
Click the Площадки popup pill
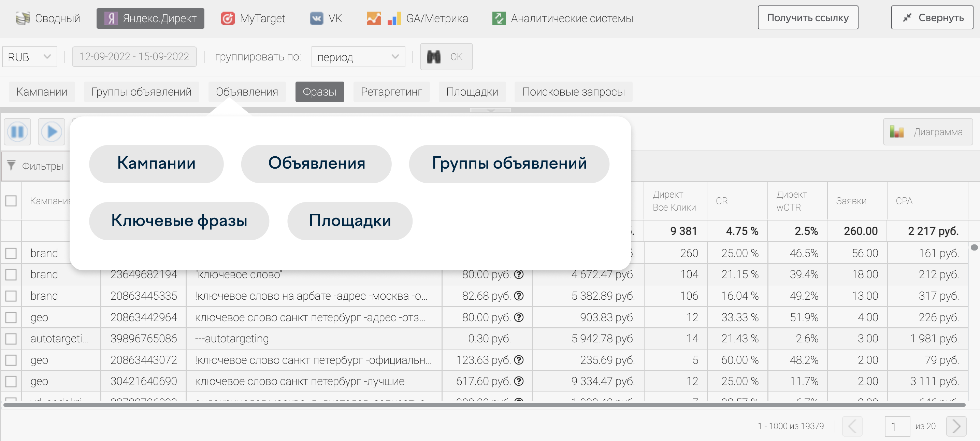click(x=350, y=221)
